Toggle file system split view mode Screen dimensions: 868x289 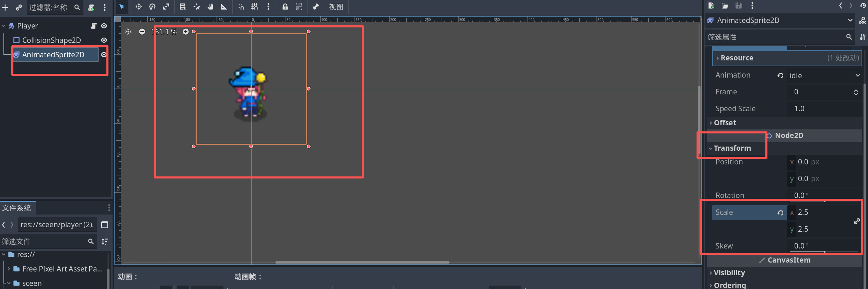coord(105,225)
